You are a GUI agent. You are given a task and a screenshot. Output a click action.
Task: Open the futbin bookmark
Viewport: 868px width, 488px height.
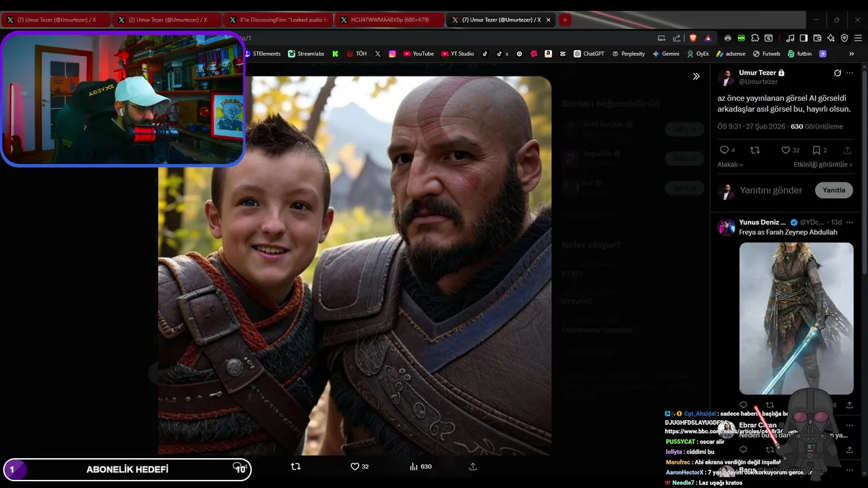(x=800, y=54)
